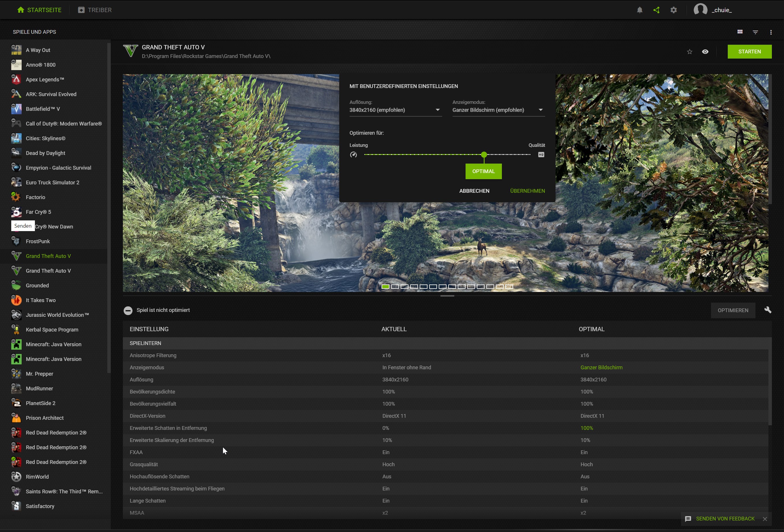Click the 'In Fenster ohne Rand' current value
The image size is (784, 532).
406,367
